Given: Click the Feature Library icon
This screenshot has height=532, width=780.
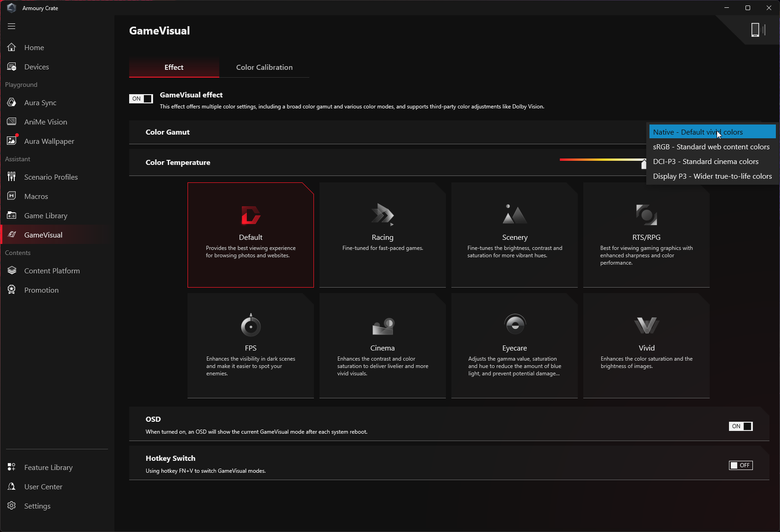Looking at the screenshot, I should pyautogui.click(x=12, y=467).
